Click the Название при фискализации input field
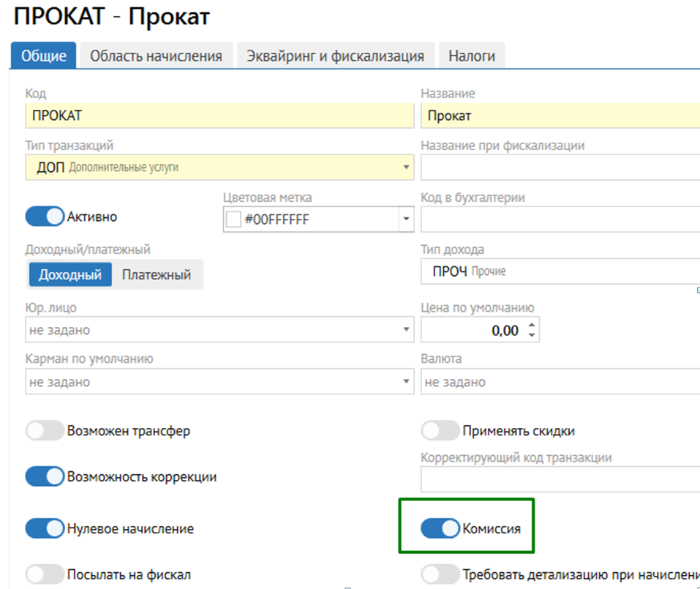The width and height of the screenshot is (700, 589). coord(560,168)
